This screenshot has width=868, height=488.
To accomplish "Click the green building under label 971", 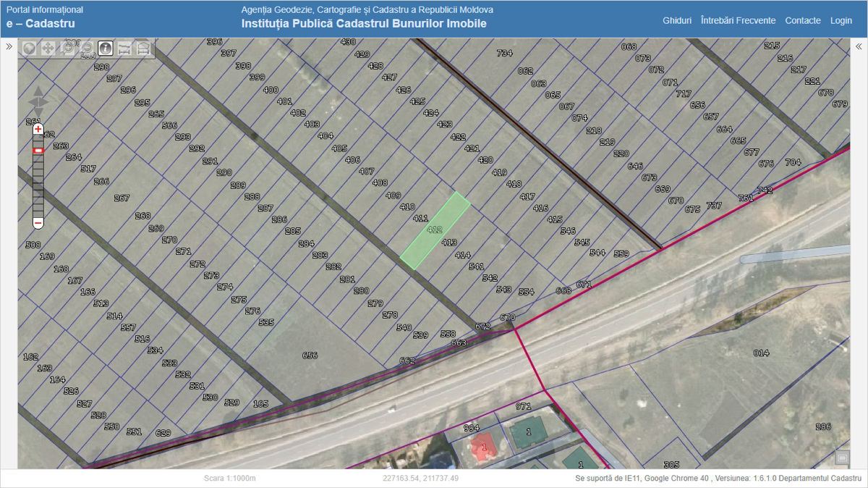I will [529, 432].
